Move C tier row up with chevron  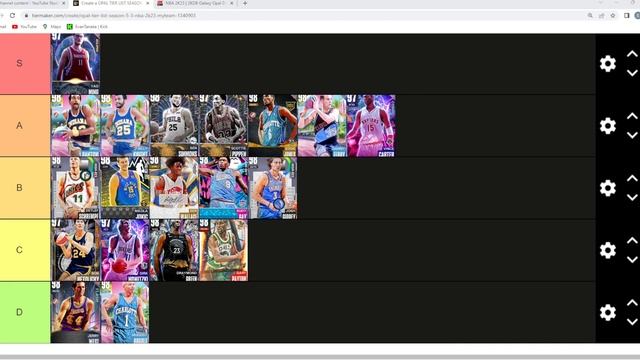(632, 240)
